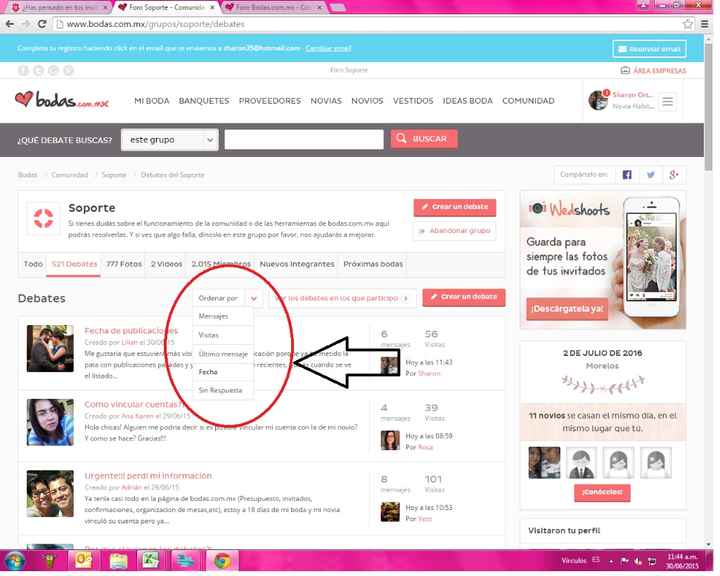
Task: Click the couple thumbnail for 'Fecha de publicaciones'
Action: pos(50,348)
